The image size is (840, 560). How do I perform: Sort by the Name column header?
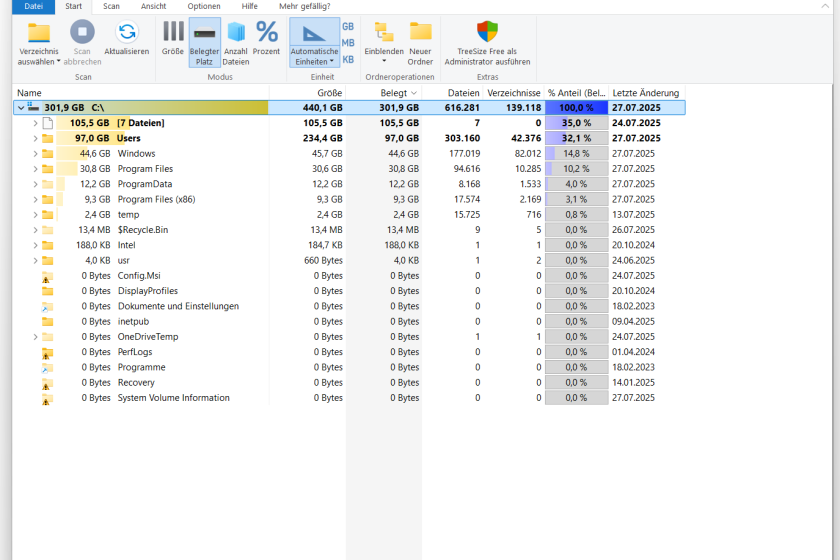[140, 93]
